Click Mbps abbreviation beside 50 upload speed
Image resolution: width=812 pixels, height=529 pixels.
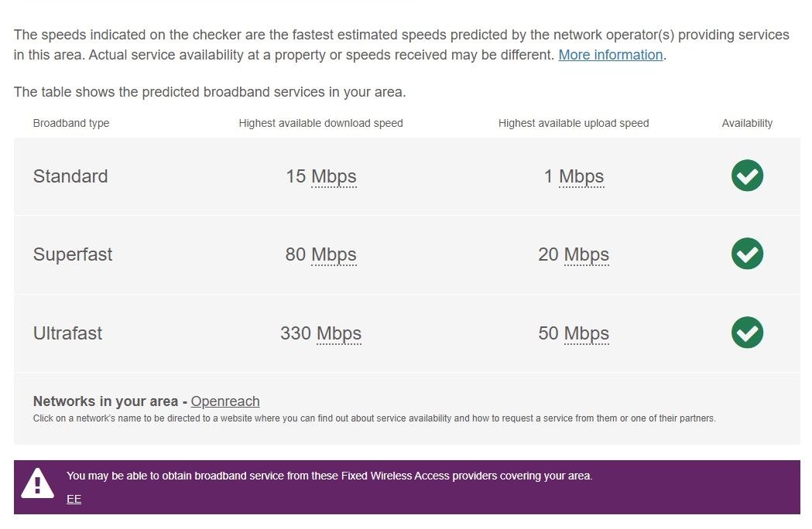(x=586, y=333)
